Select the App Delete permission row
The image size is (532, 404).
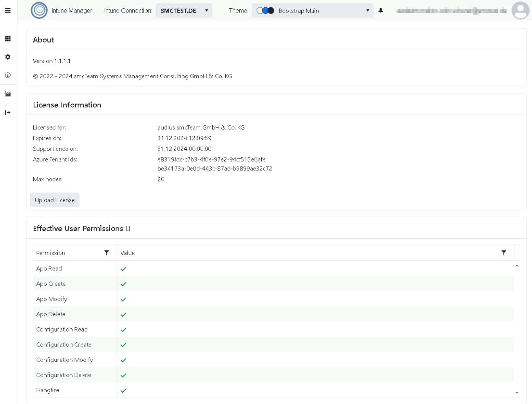pyautogui.click(x=273, y=314)
